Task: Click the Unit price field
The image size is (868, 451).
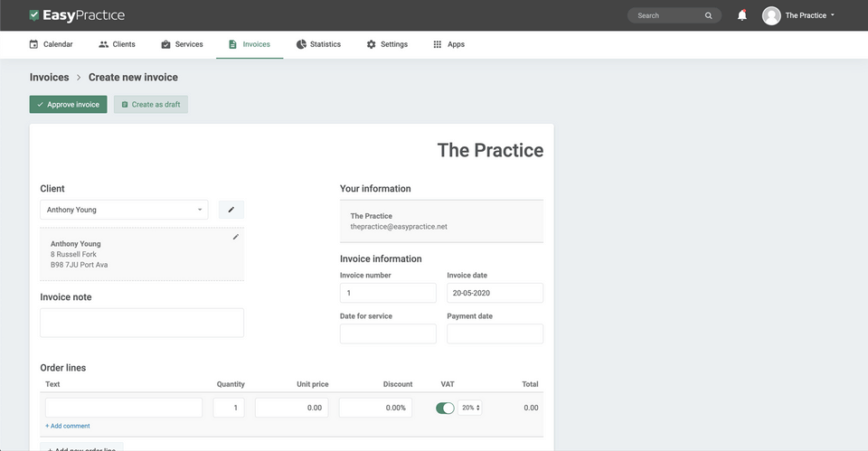Action: 292,408
